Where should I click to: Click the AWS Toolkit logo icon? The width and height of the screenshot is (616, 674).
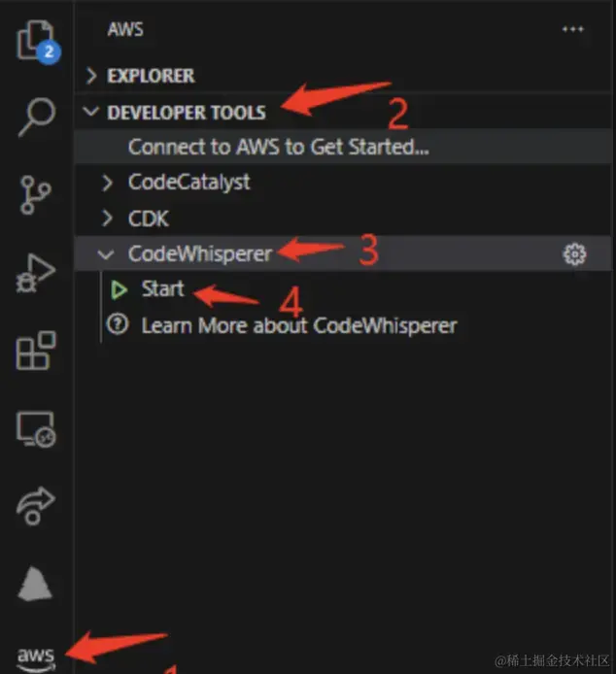pos(36,658)
